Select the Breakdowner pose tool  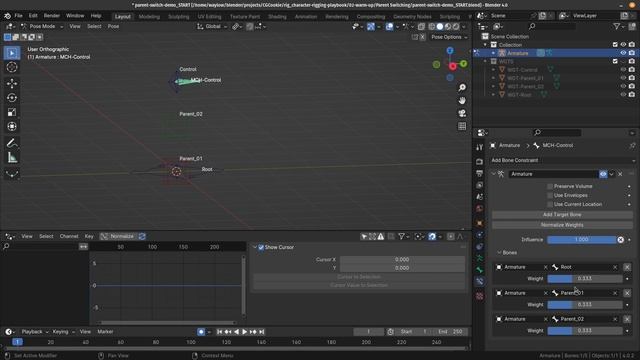pos(12,174)
